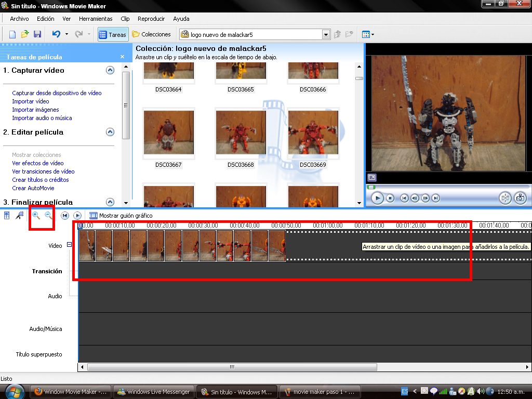Select the timeline zoom in magnifier

36,215
